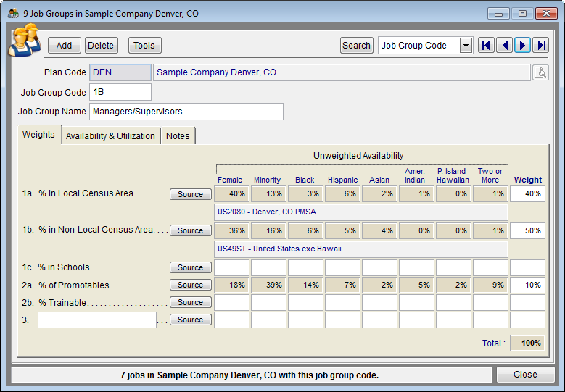Click the Amer. Indian column header
Screen dimensions: 565x392
(415, 175)
